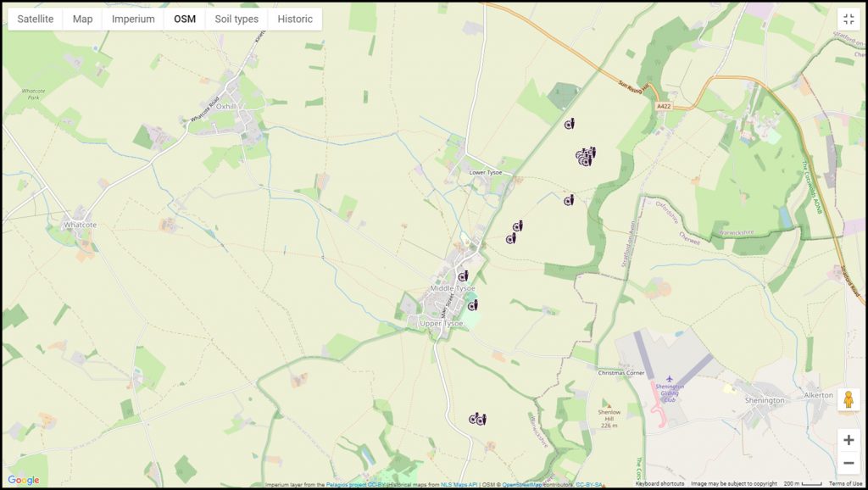Toggle the Historic map layer

pyautogui.click(x=294, y=17)
